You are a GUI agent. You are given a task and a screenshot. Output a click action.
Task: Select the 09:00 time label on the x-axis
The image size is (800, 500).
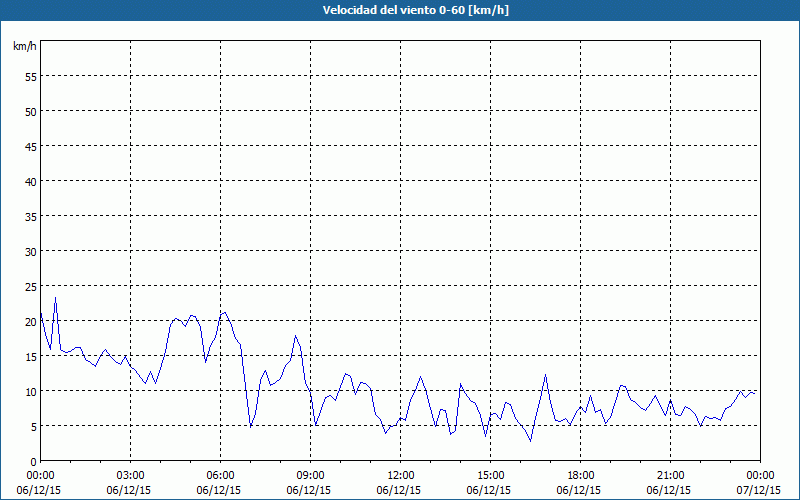(x=310, y=475)
